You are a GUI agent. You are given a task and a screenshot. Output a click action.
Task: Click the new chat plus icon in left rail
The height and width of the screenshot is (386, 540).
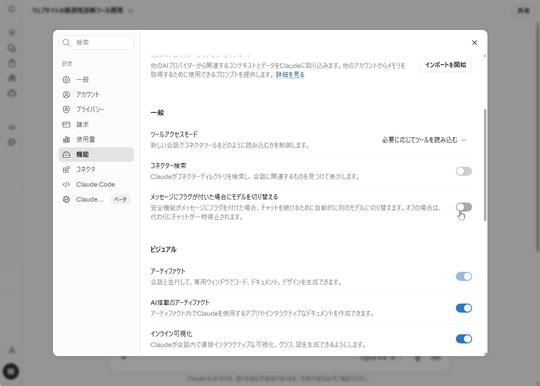[x=12, y=33]
